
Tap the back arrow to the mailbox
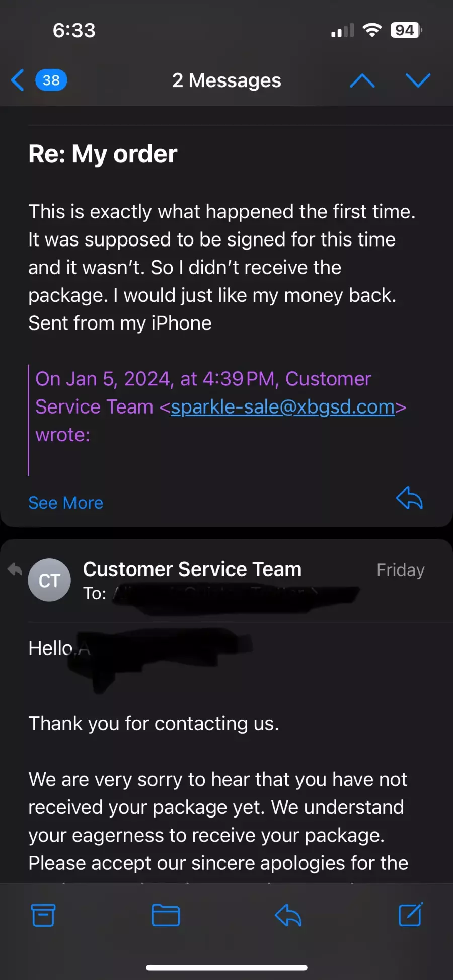coord(18,80)
